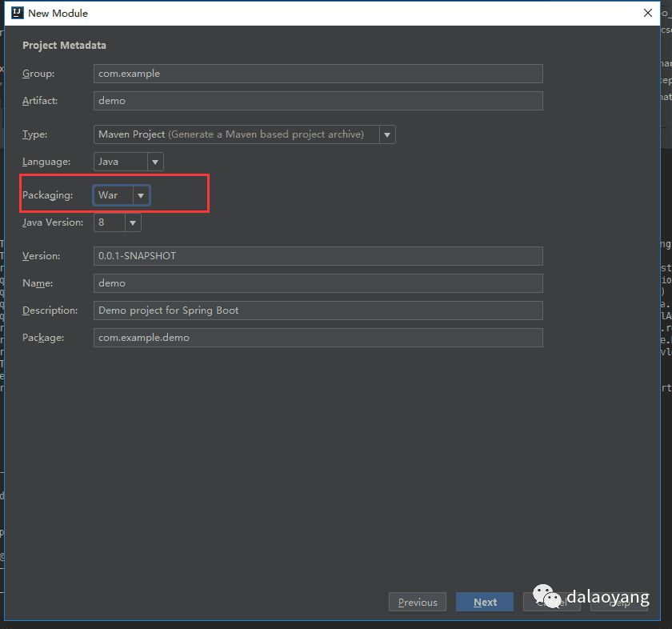
Task: Click the Java Version label
Action: point(53,222)
